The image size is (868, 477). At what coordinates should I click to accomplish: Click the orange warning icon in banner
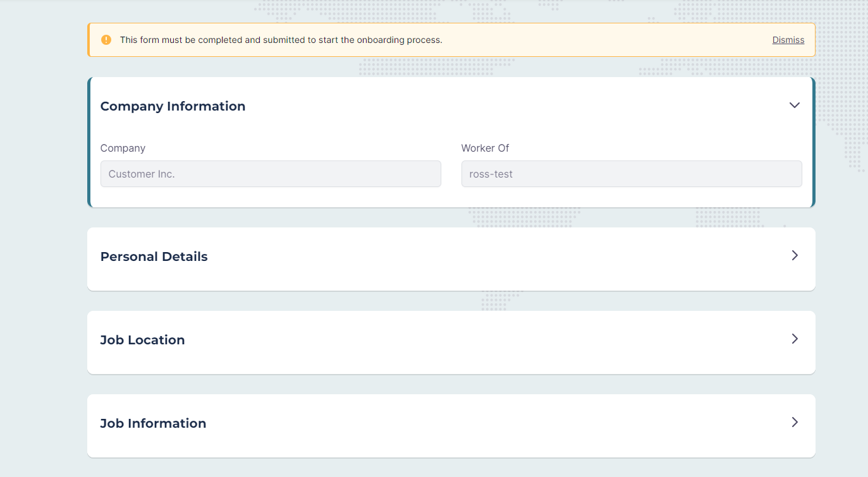tap(106, 40)
